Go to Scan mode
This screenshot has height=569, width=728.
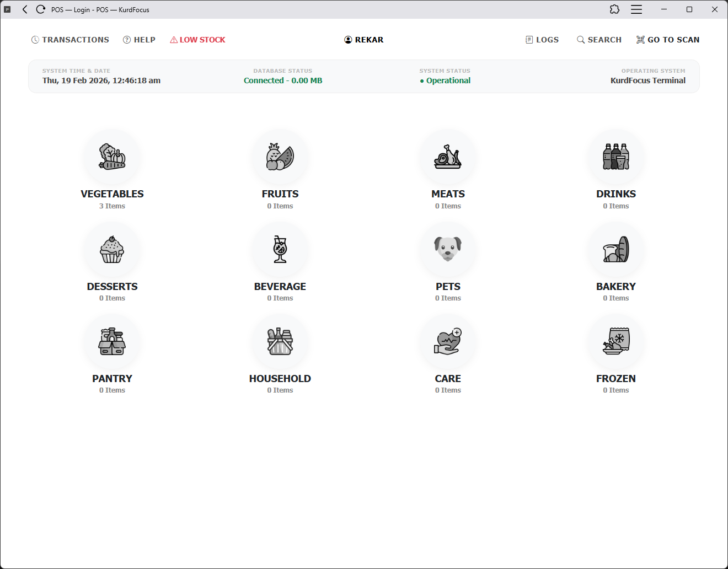pyautogui.click(x=667, y=40)
